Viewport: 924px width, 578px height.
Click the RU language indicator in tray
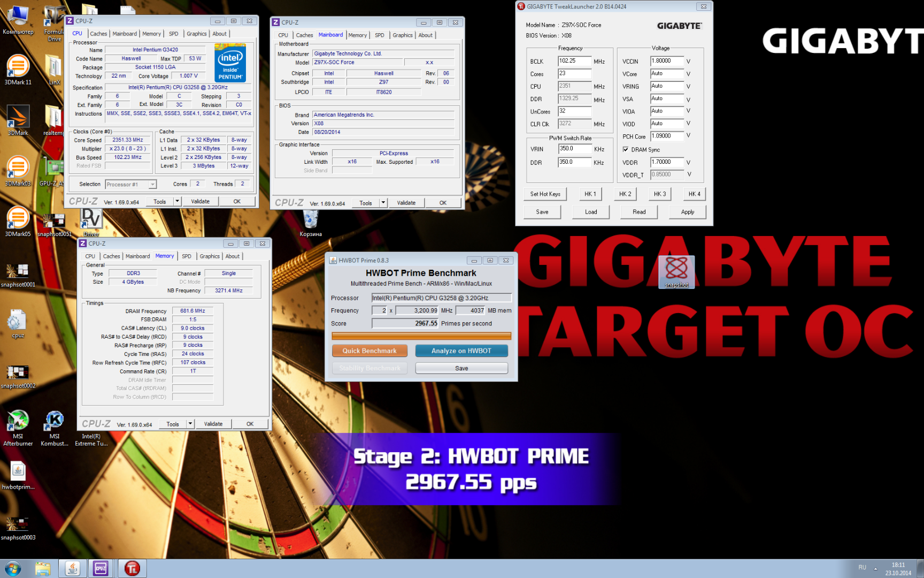coord(862,567)
